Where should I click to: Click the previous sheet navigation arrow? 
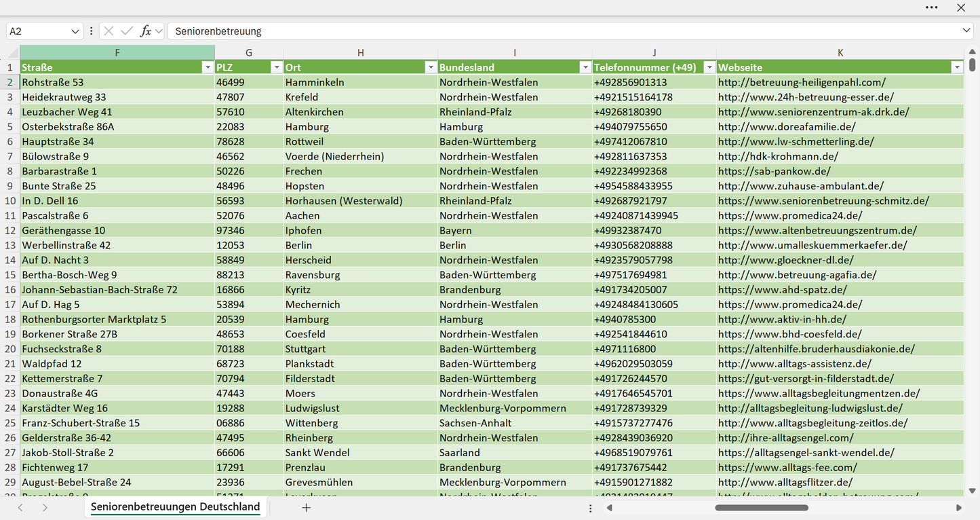pos(20,508)
